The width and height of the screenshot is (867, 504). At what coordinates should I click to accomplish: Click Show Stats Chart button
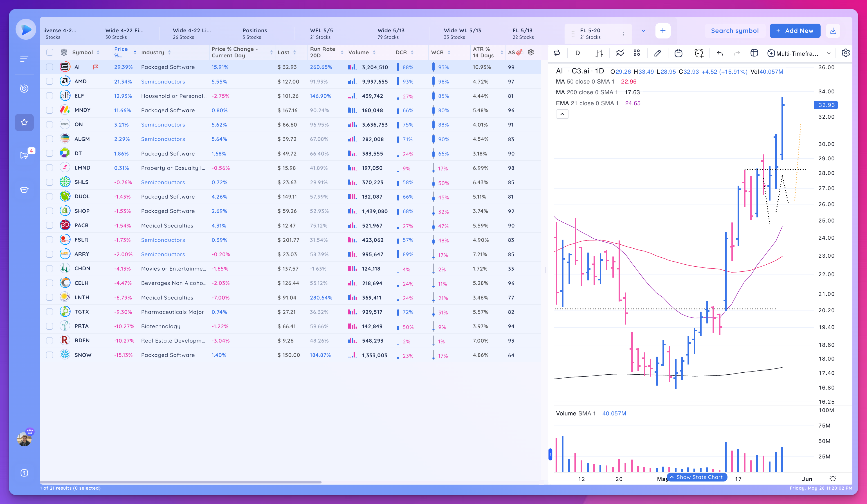[x=697, y=477]
